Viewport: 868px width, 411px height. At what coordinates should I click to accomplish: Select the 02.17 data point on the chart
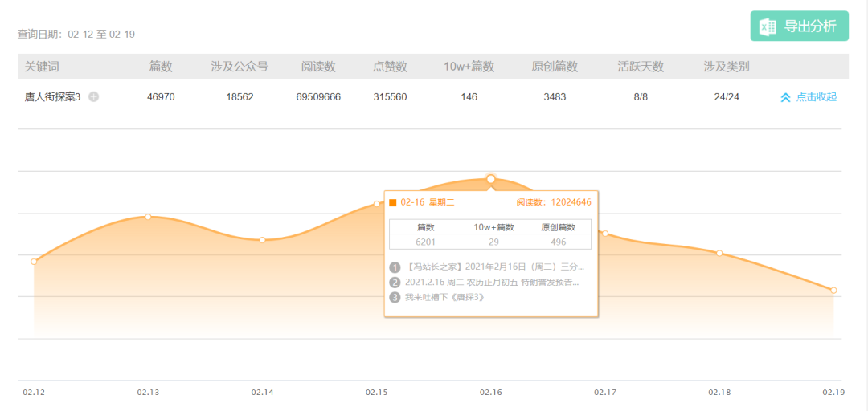coord(605,233)
